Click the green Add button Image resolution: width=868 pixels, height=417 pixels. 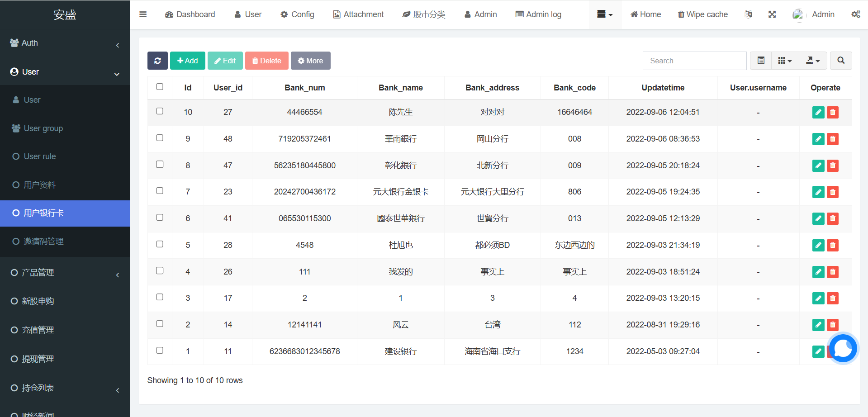click(187, 61)
